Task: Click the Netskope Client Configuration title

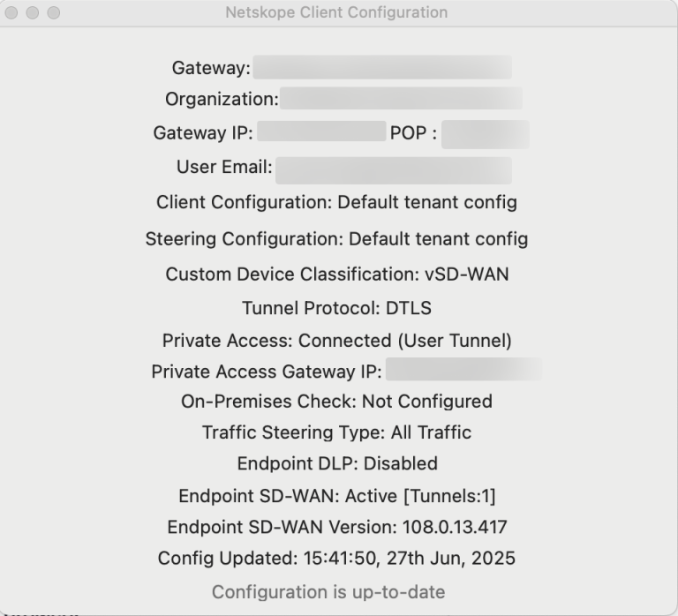Action: pyautogui.click(x=336, y=13)
